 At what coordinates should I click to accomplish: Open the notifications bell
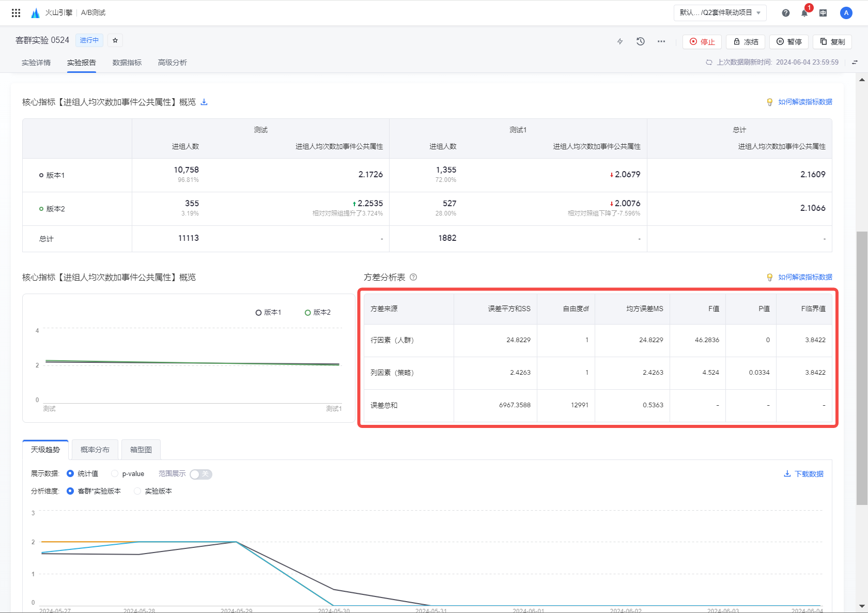tap(804, 13)
